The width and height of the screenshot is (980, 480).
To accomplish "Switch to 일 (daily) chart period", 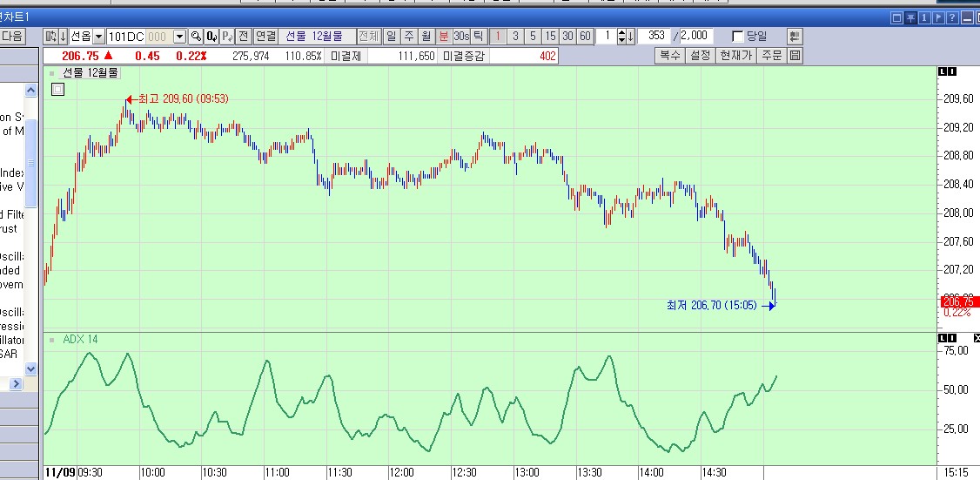I will pyautogui.click(x=392, y=36).
